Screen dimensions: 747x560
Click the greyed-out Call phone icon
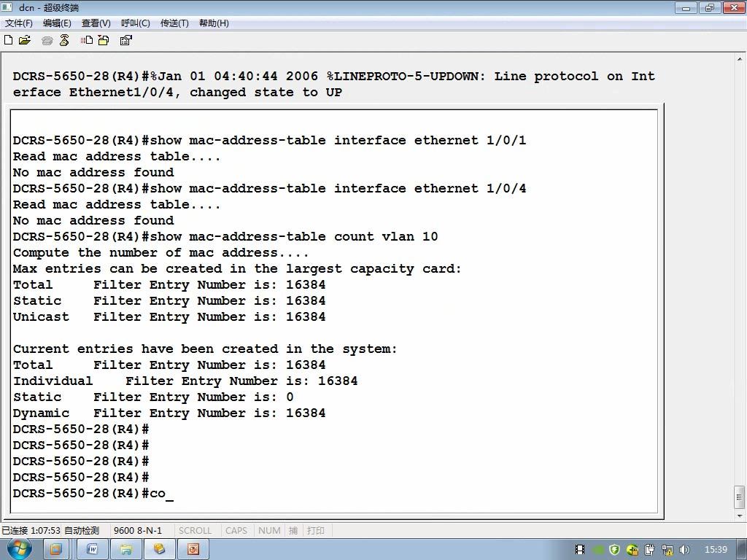pos(47,41)
